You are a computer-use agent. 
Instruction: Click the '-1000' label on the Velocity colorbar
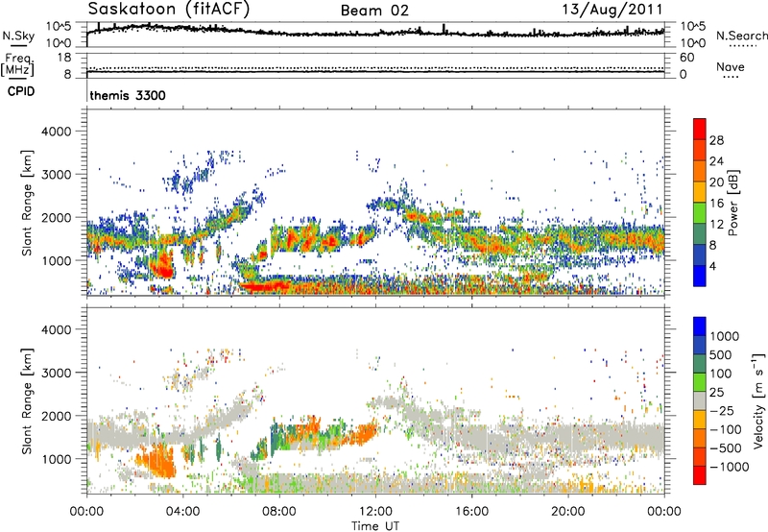[730, 467]
